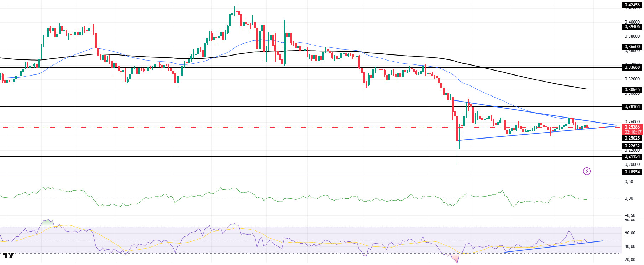Click the 0,30545 price level label
The width and height of the screenshot is (644, 265).
[632, 90]
